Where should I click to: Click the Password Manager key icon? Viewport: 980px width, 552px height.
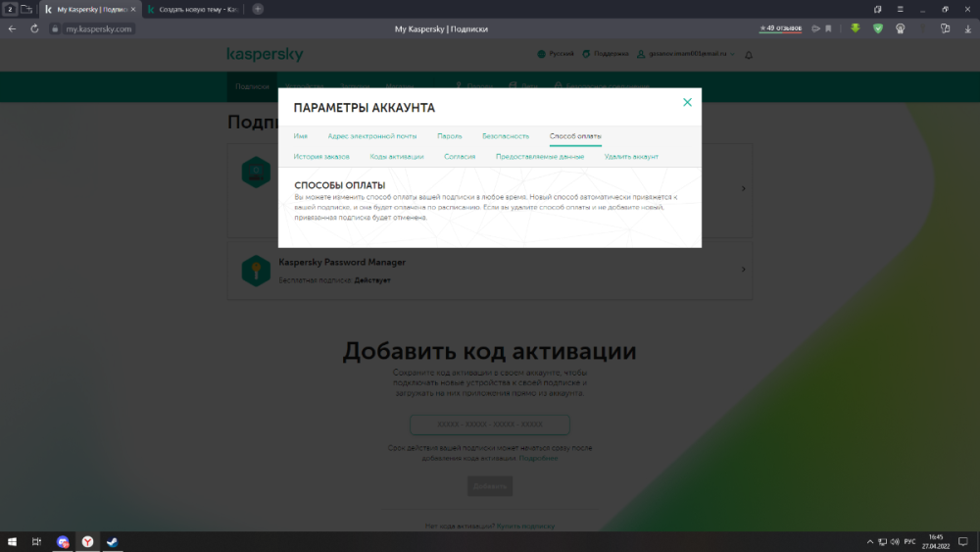[x=256, y=271]
